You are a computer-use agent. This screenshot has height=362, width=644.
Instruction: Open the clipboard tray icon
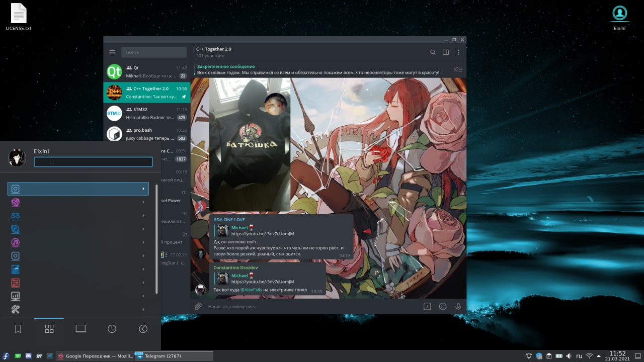point(549,356)
